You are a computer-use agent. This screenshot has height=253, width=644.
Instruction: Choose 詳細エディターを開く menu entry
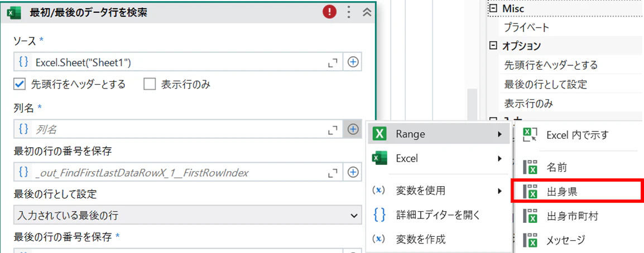(x=438, y=215)
